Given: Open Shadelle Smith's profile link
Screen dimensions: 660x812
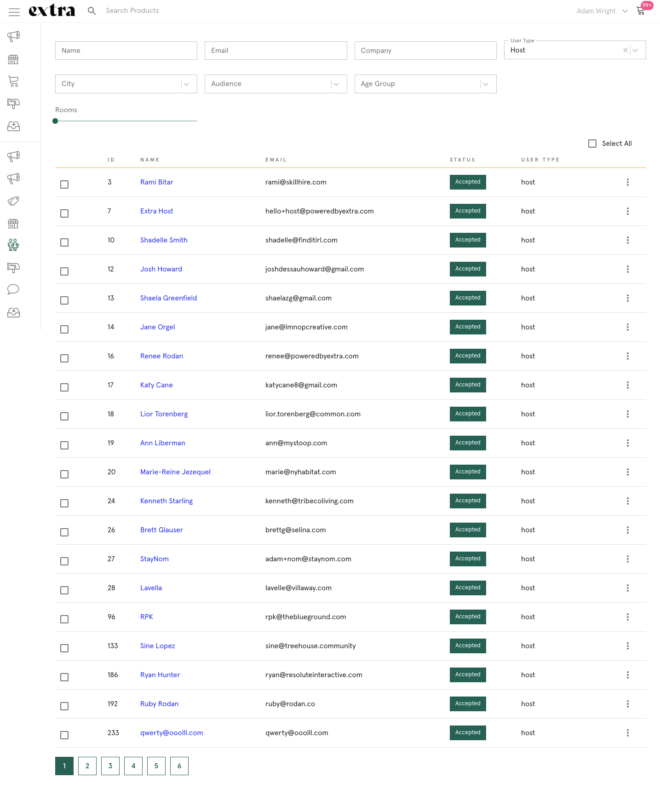Looking at the screenshot, I should point(164,240).
